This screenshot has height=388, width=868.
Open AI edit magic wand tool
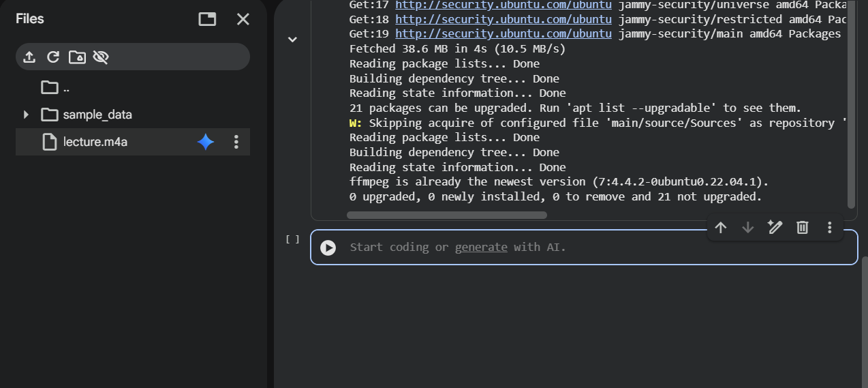coord(775,228)
